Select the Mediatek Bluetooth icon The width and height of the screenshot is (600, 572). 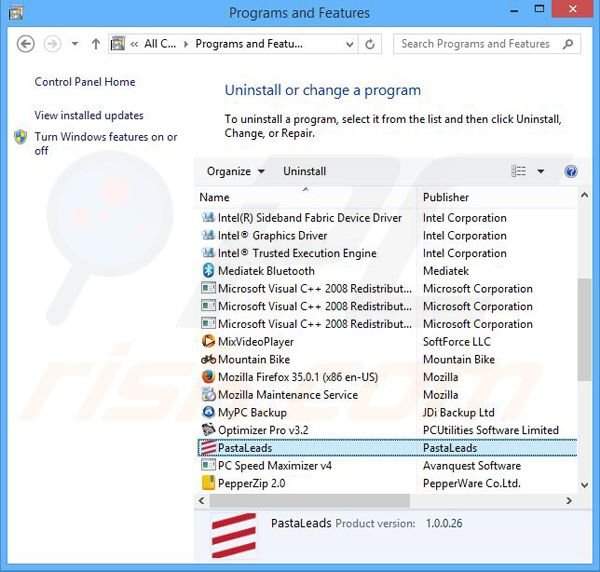point(208,271)
